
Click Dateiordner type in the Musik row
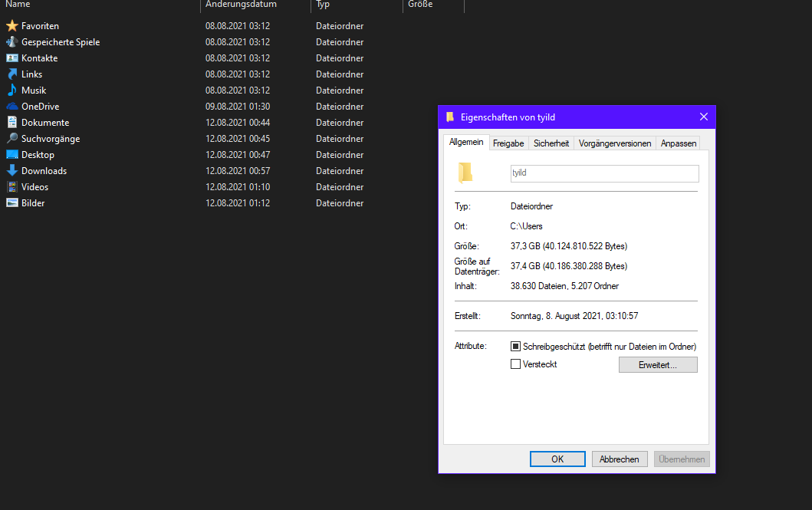click(x=340, y=90)
